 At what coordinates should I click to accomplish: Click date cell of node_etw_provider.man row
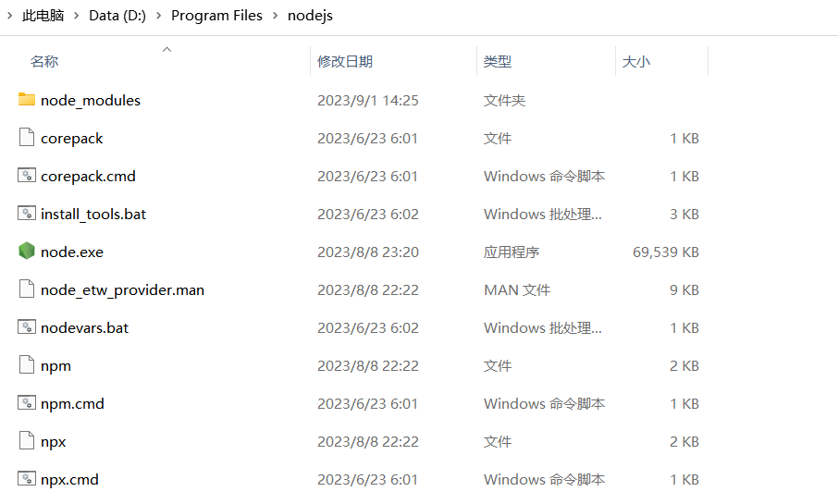coord(368,290)
